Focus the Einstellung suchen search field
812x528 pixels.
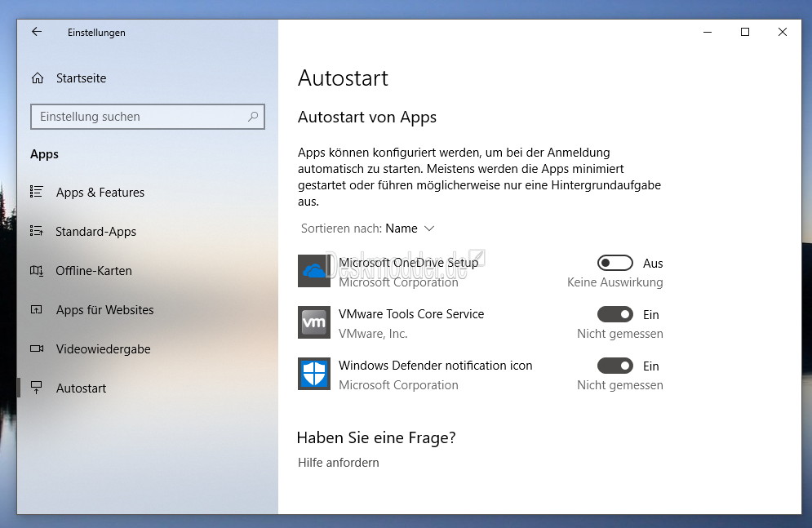148,117
